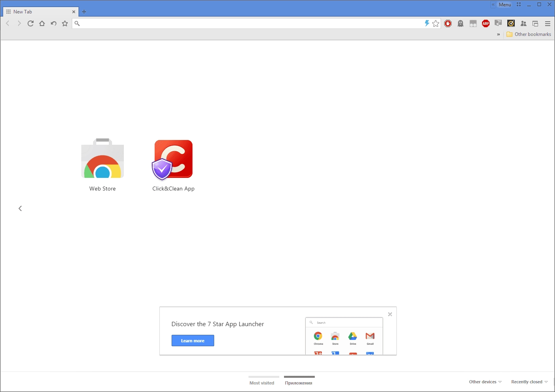555x392 pixels.
Task: Click the gray document-shield extension icon
Action: tap(498, 23)
